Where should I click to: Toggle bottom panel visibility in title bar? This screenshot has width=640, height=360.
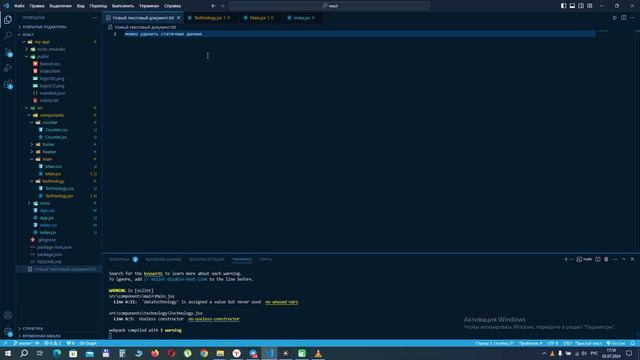(572, 6)
